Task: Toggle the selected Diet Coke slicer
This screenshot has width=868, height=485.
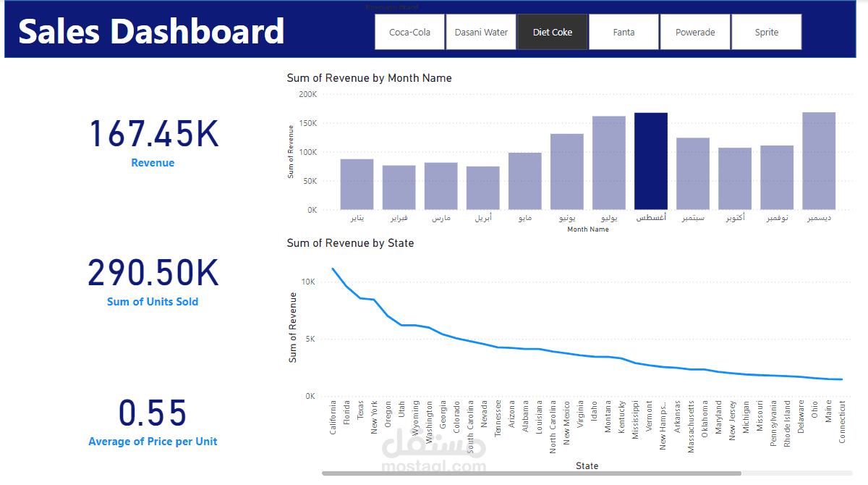Action: (x=552, y=32)
